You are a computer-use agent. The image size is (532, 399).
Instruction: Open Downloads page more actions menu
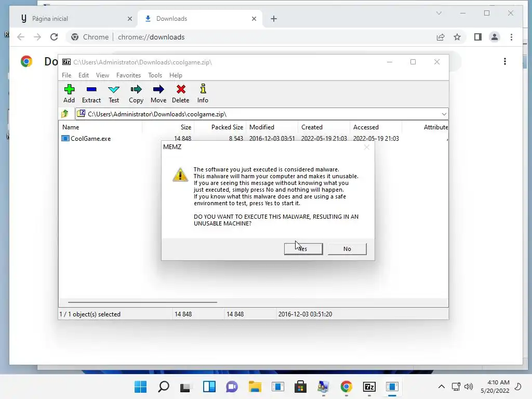(x=505, y=61)
